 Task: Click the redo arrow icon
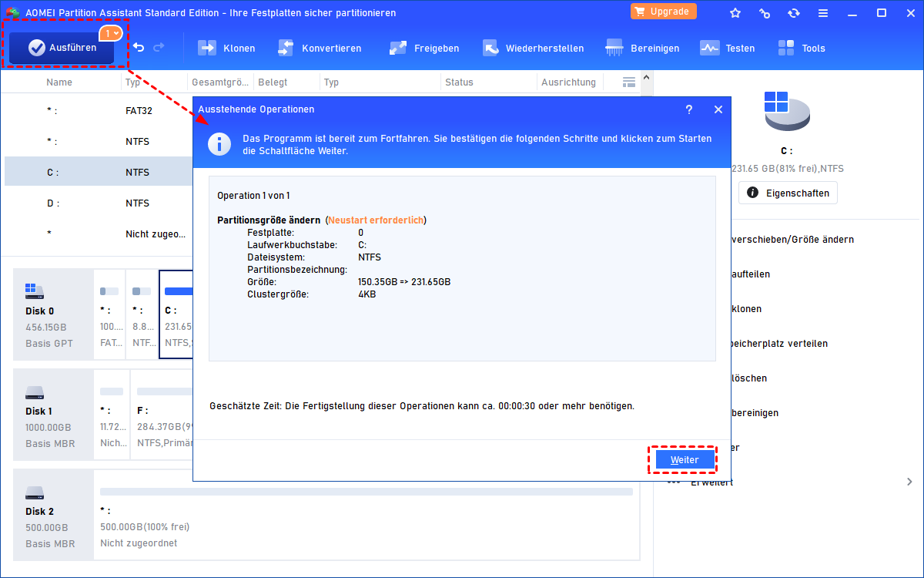[159, 48]
